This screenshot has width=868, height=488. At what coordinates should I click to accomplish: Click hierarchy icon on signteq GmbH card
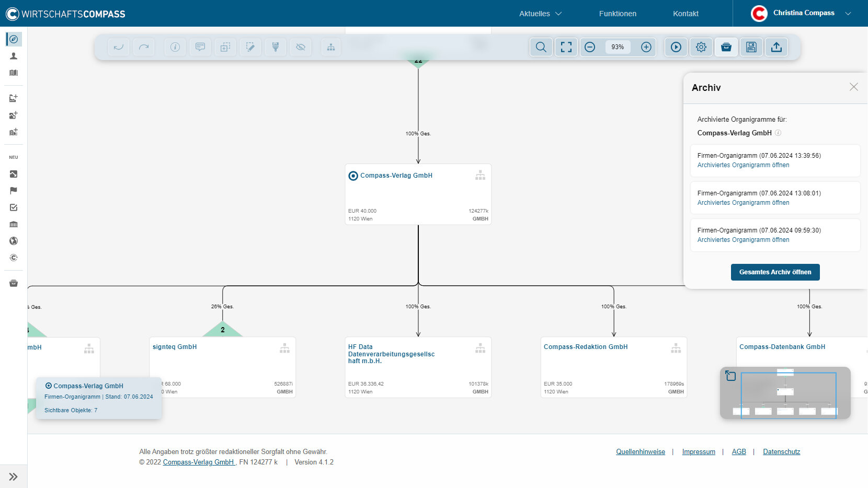point(284,348)
